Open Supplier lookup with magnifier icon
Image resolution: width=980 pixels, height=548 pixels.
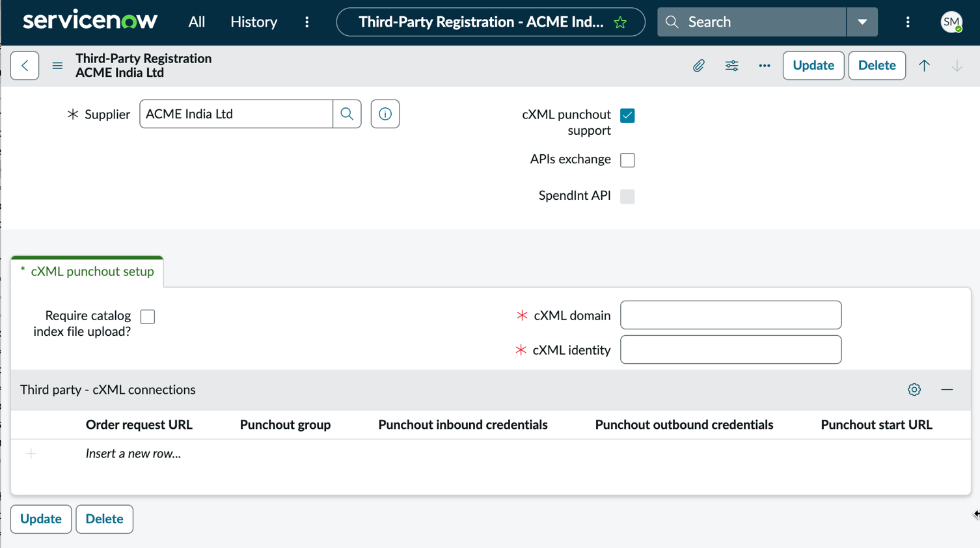click(x=347, y=114)
